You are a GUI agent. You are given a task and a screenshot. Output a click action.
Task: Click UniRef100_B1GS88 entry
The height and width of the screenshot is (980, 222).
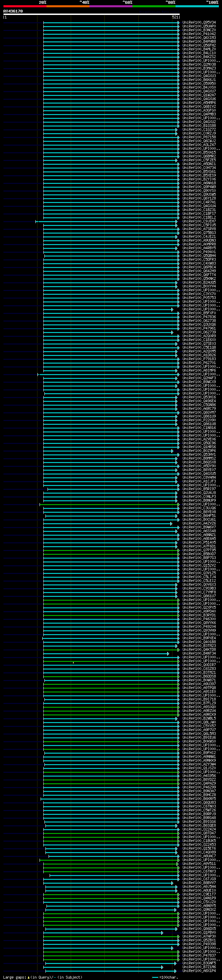pos(199,125)
